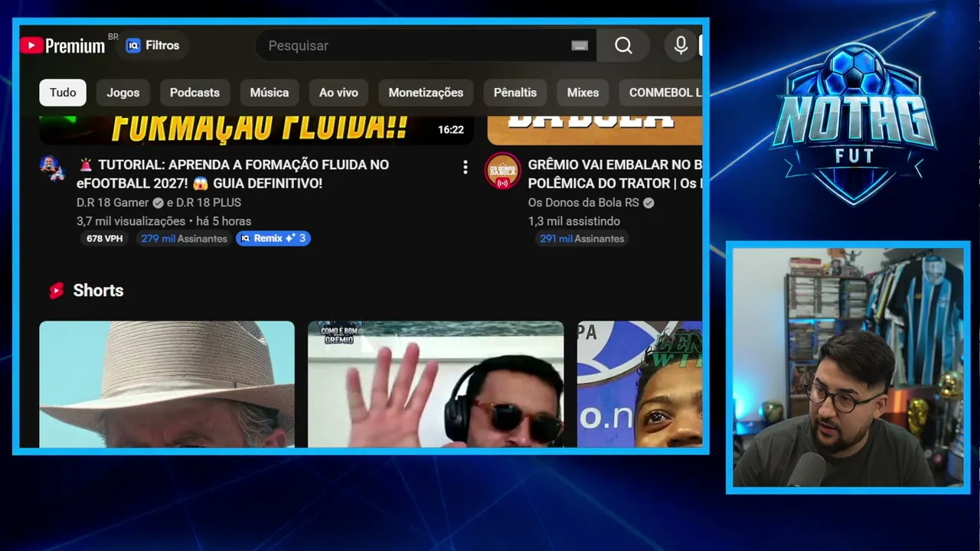
Task: Visit the Os Donos da Bola RS channel
Action: (583, 203)
